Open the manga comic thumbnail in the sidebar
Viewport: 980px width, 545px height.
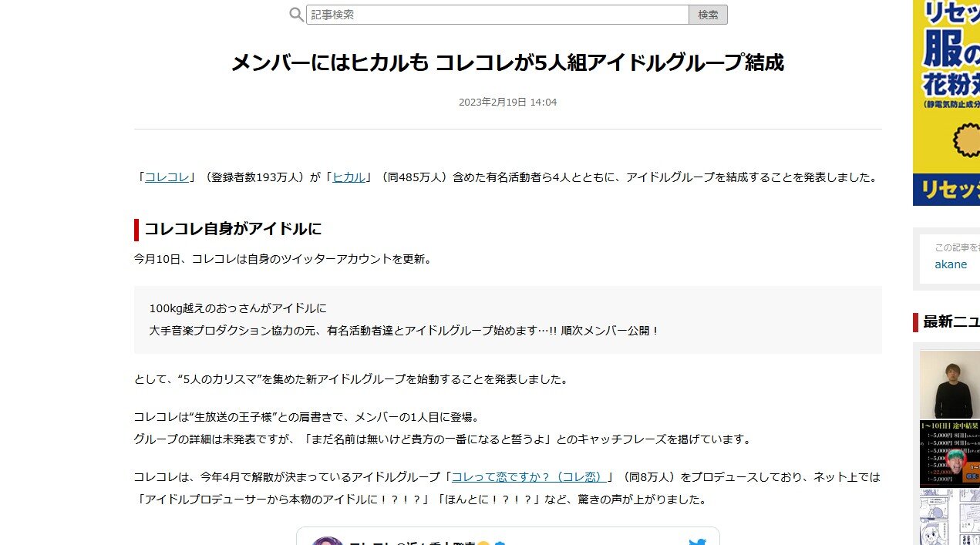949,516
